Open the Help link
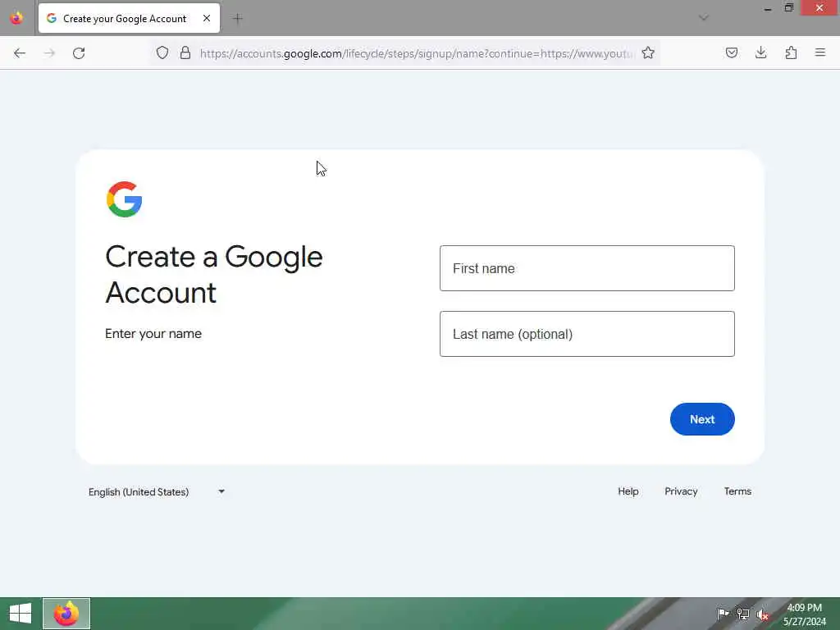Viewport: 840px width, 630px height. click(628, 491)
